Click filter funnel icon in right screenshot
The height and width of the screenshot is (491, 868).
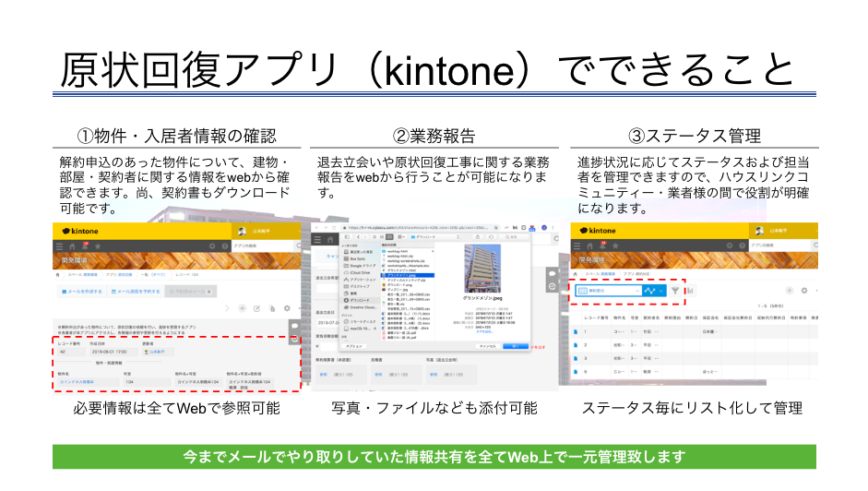(675, 291)
